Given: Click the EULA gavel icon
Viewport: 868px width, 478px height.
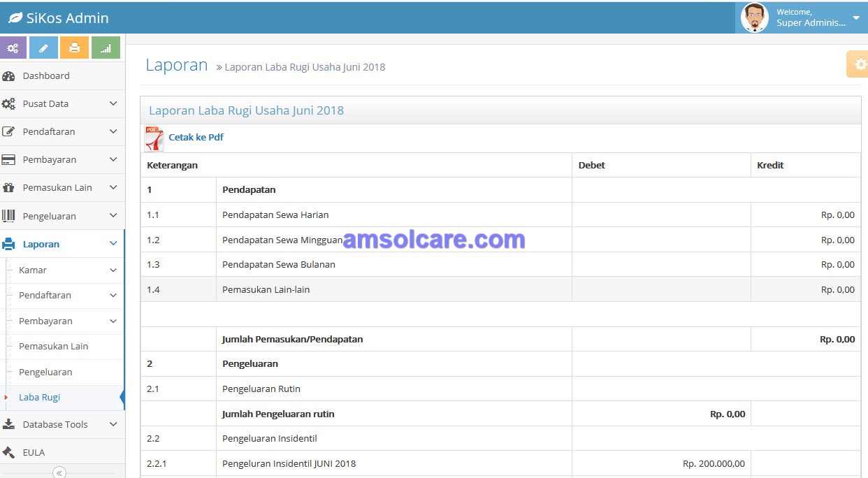Looking at the screenshot, I should (x=8, y=452).
